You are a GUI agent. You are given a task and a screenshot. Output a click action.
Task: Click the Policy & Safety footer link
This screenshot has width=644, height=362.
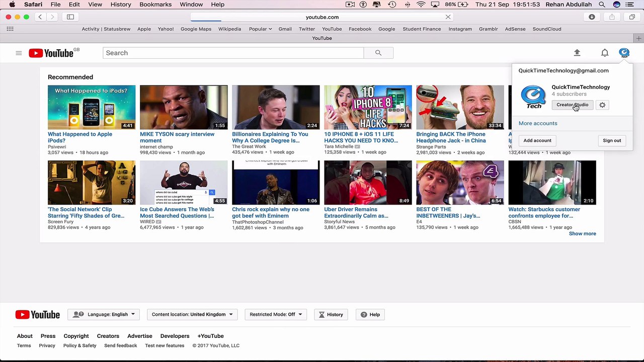[x=79, y=346]
